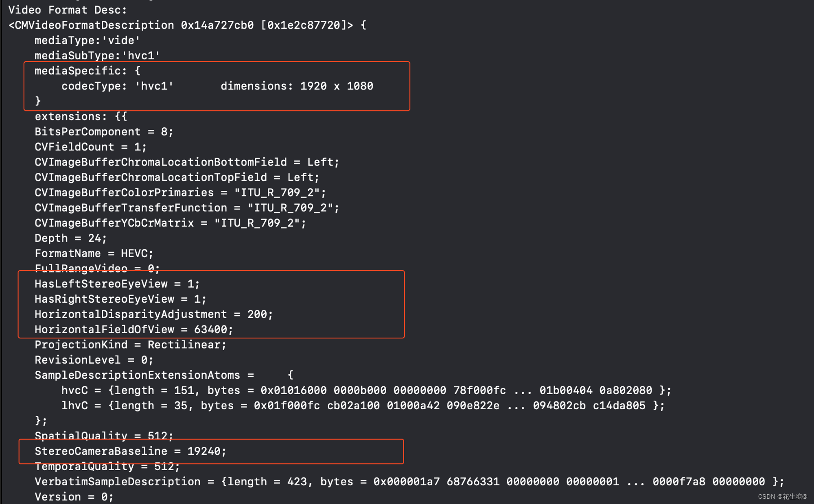Click the CVFieldCount = 1 line

click(x=90, y=147)
